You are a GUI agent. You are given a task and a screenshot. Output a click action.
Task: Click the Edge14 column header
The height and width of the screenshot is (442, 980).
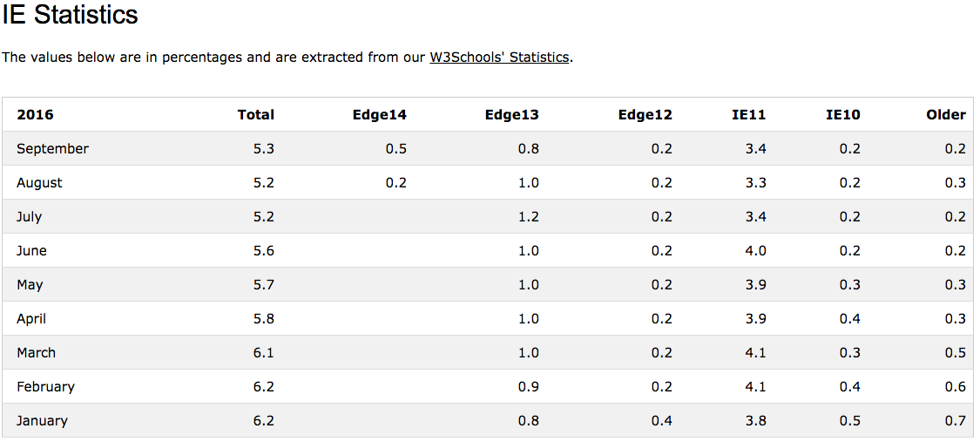(x=380, y=115)
